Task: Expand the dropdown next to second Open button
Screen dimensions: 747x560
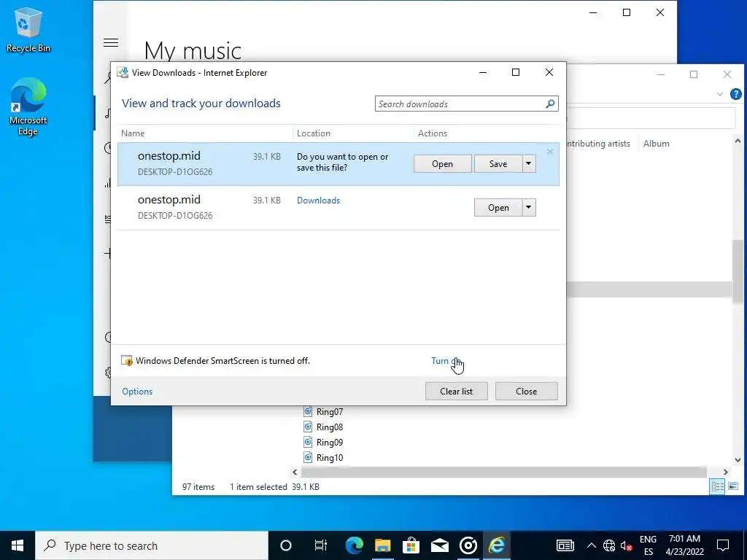Action: coord(528,208)
